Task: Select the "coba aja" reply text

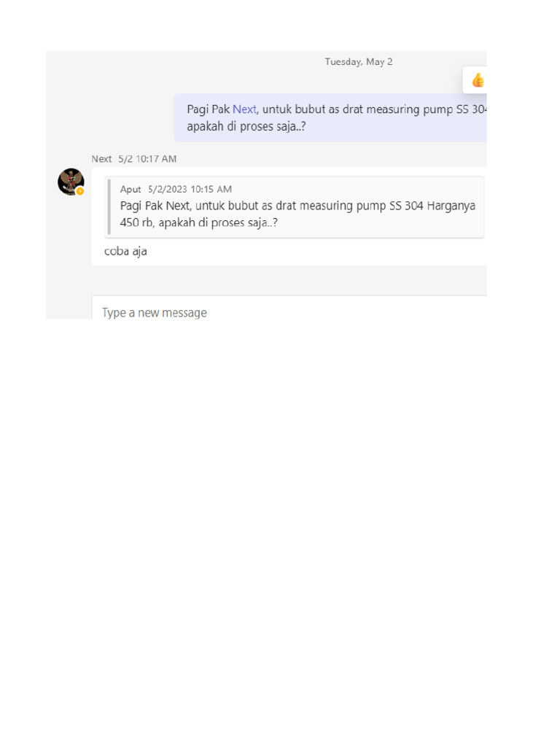Action: 125,252
